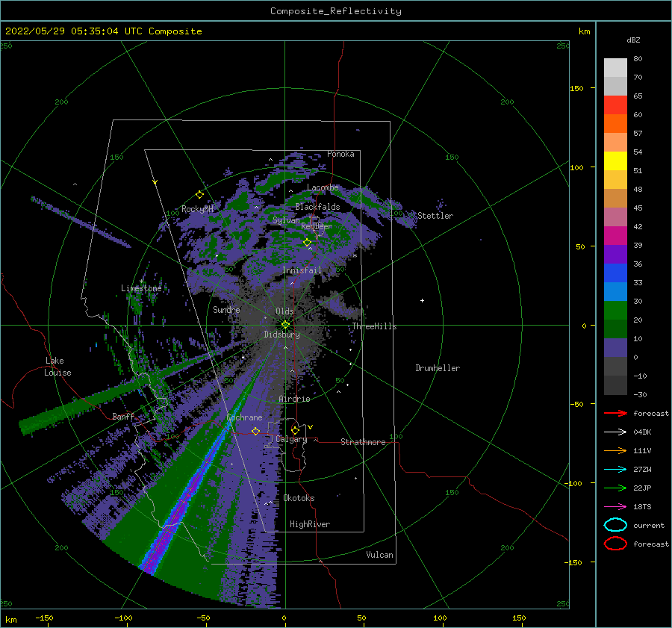The height and width of the screenshot is (628, 672).
Task: Select the 'Sundre' map label
Action: (226, 310)
